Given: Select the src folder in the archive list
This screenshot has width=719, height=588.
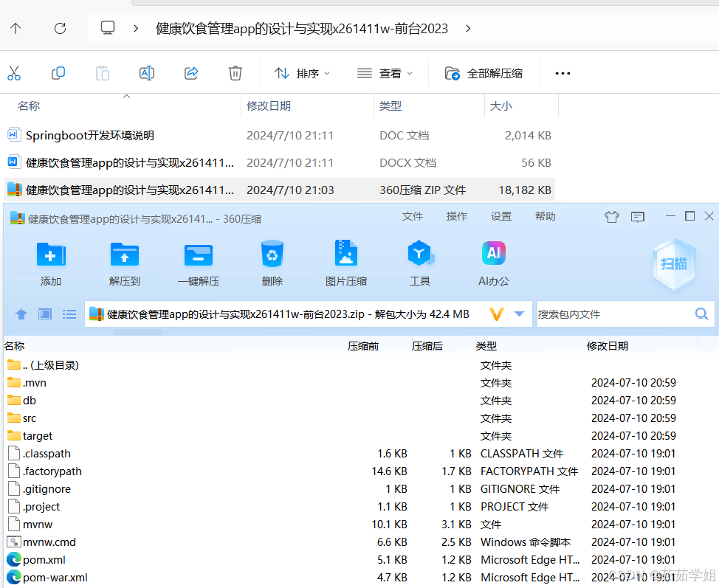Looking at the screenshot, I should click(x=30, y=418).
